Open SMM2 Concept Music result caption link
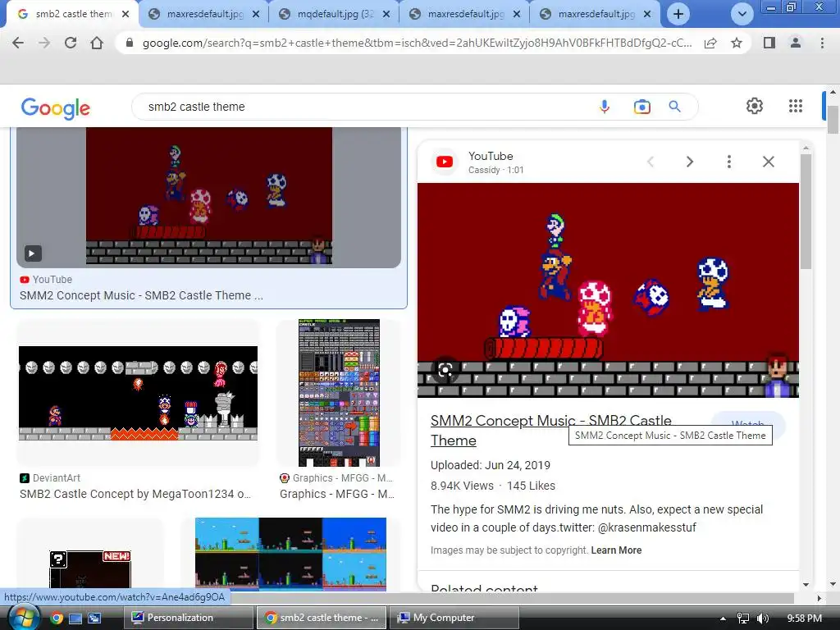840x630 pixels. [141, 295]
